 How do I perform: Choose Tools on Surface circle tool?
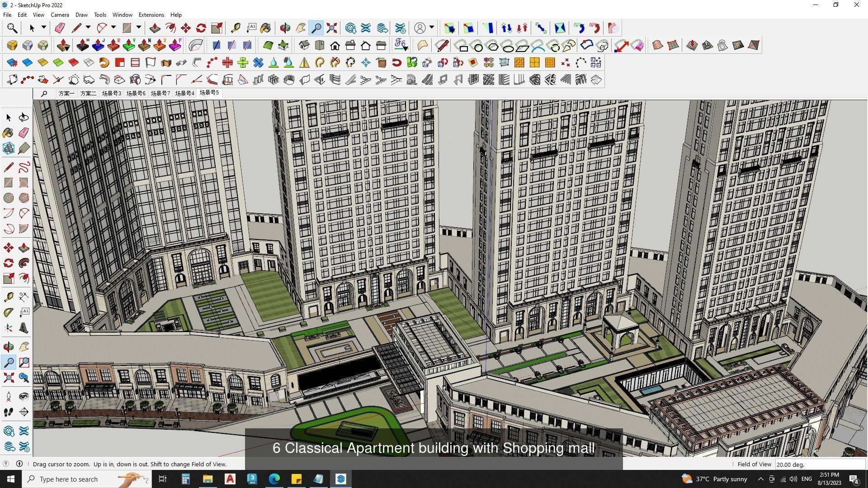[x=478, y=46]
